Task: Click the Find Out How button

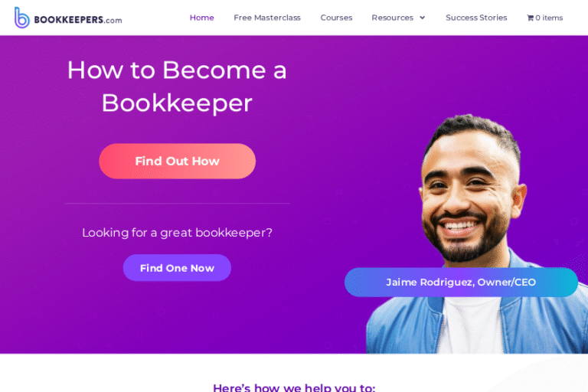Action: [178, 161]
